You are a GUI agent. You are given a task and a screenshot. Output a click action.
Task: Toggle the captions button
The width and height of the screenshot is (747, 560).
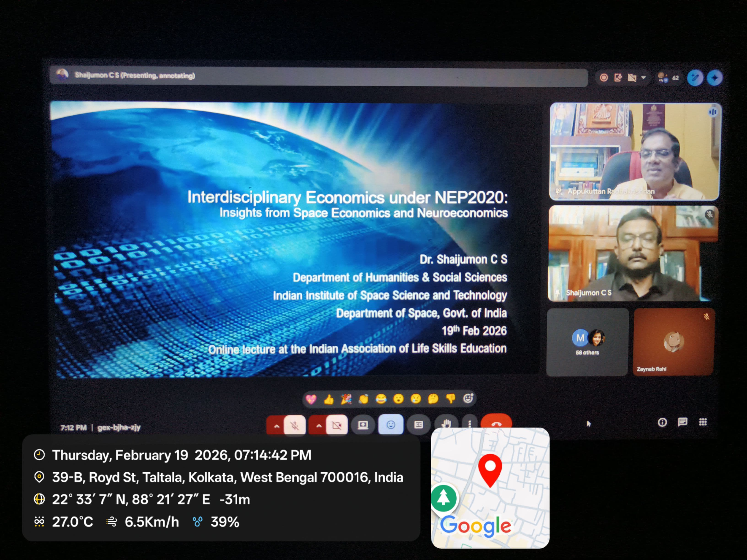pyautogui.click(x=418, y=425)
